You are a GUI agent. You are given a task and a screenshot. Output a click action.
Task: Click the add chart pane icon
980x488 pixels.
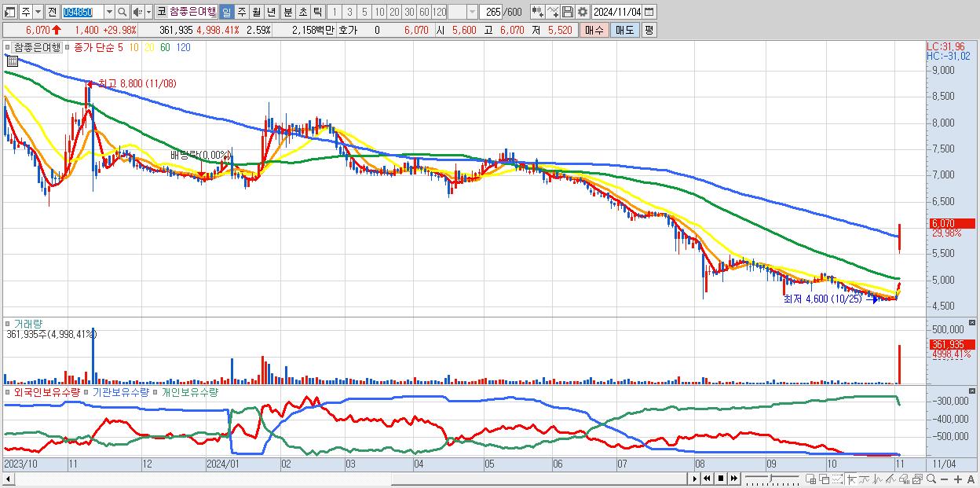pos(811,479)
